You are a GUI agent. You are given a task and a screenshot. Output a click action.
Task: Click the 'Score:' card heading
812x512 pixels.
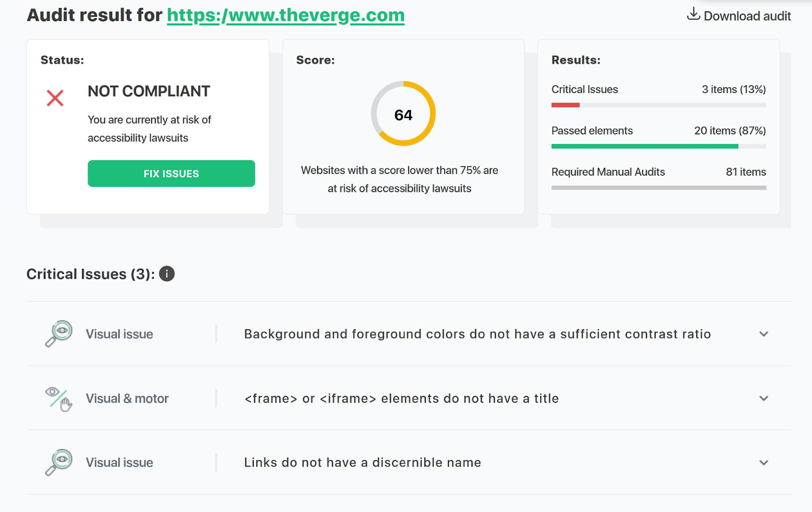(316, 60)
